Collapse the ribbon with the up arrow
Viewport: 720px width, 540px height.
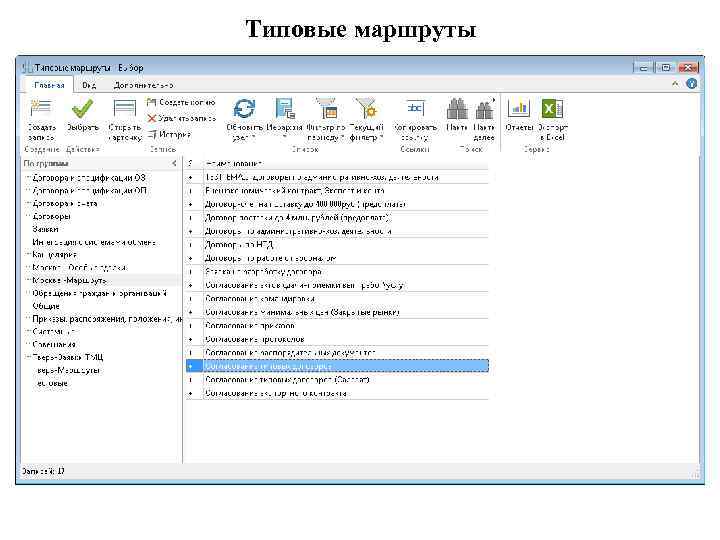(675, 84)
